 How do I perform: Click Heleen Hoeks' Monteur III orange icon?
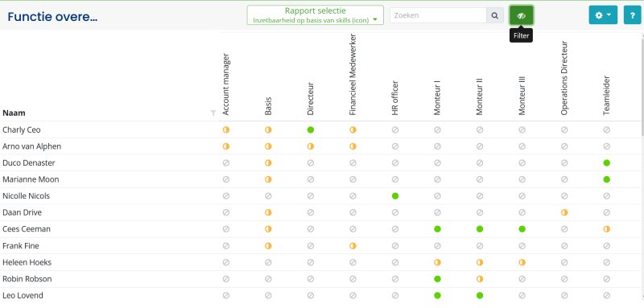pos(522,262)
